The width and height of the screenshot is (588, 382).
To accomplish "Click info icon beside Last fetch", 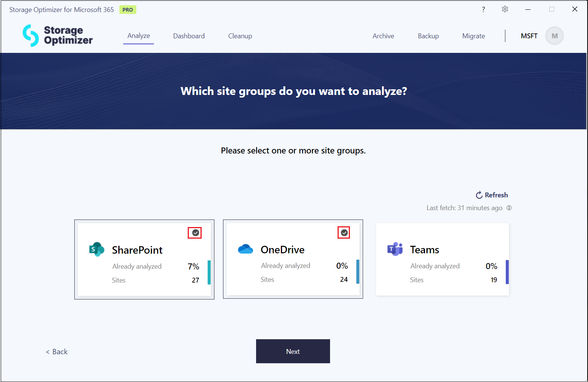I will point(509,208).
